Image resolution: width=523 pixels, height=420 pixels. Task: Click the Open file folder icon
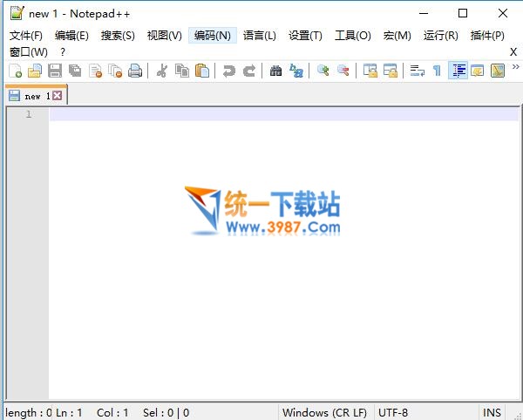point(35,71)
